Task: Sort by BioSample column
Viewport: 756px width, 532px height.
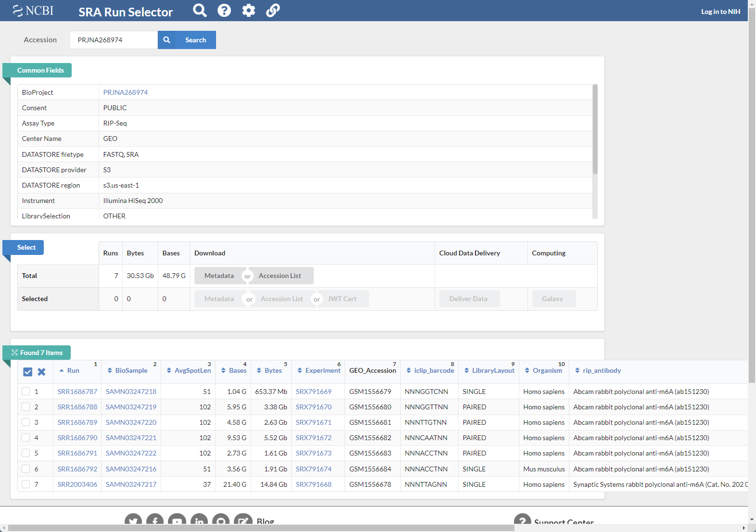Action: click(x=128, y=370)
